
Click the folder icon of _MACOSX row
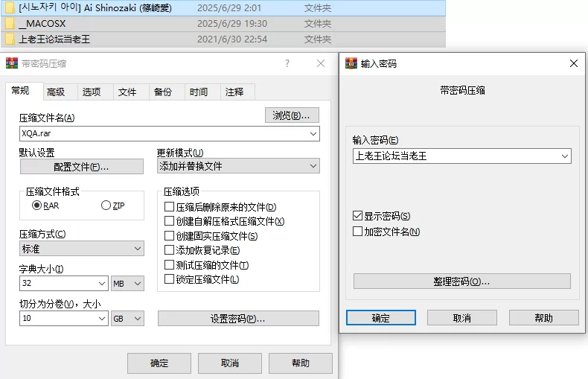tap(10, 24)
